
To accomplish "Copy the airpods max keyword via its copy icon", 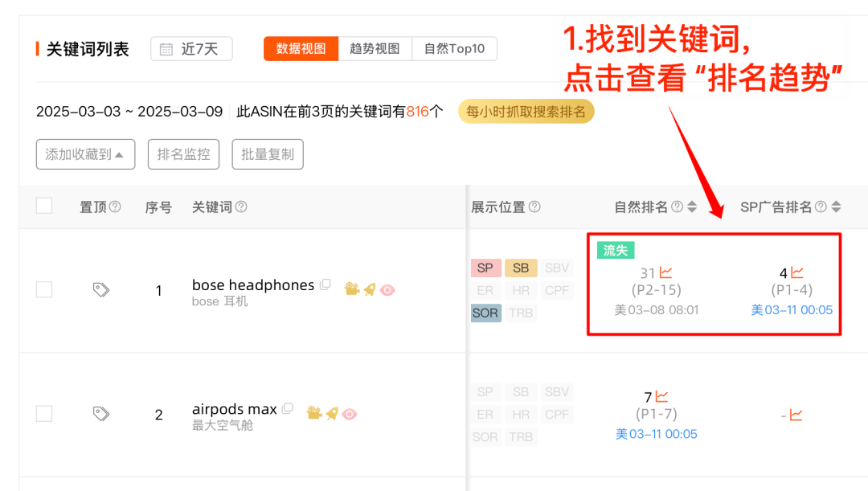I will (x=287, y=408).
